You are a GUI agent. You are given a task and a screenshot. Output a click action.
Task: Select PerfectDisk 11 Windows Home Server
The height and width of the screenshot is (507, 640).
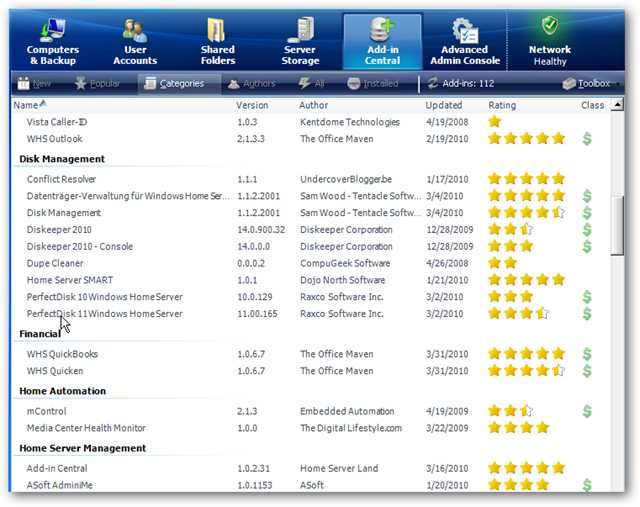104,314
